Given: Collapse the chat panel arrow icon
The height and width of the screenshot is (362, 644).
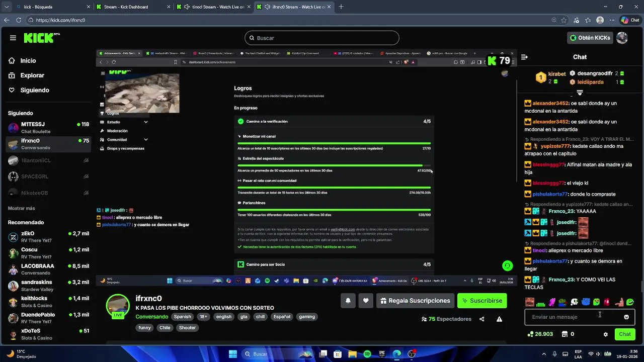Looking at the screenshot, I should pos(524,57).
